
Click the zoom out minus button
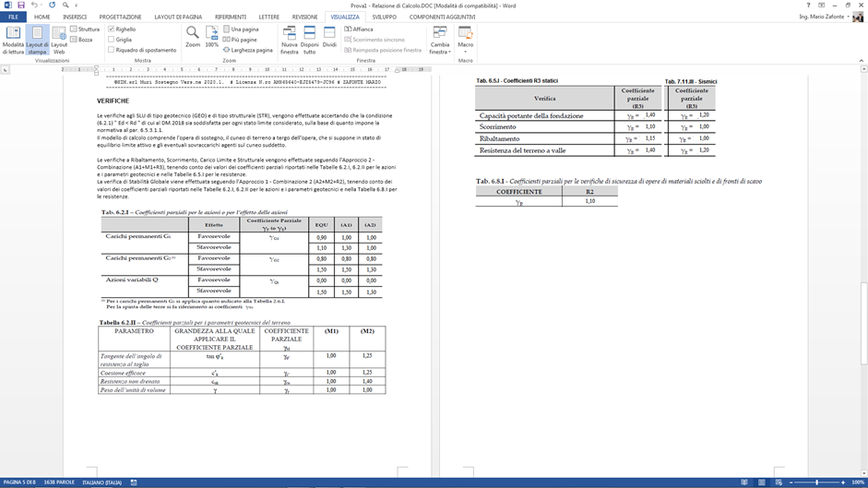791,482
